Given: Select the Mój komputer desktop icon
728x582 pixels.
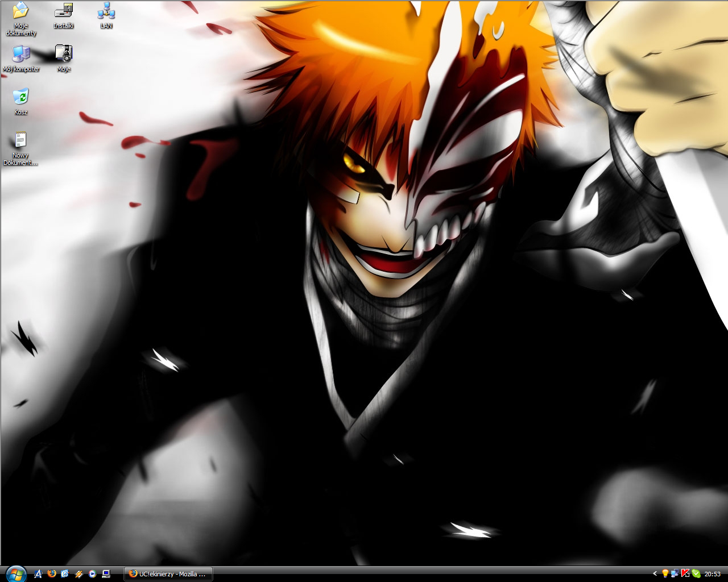Looking at the screenshot, I should coord(21,59).
